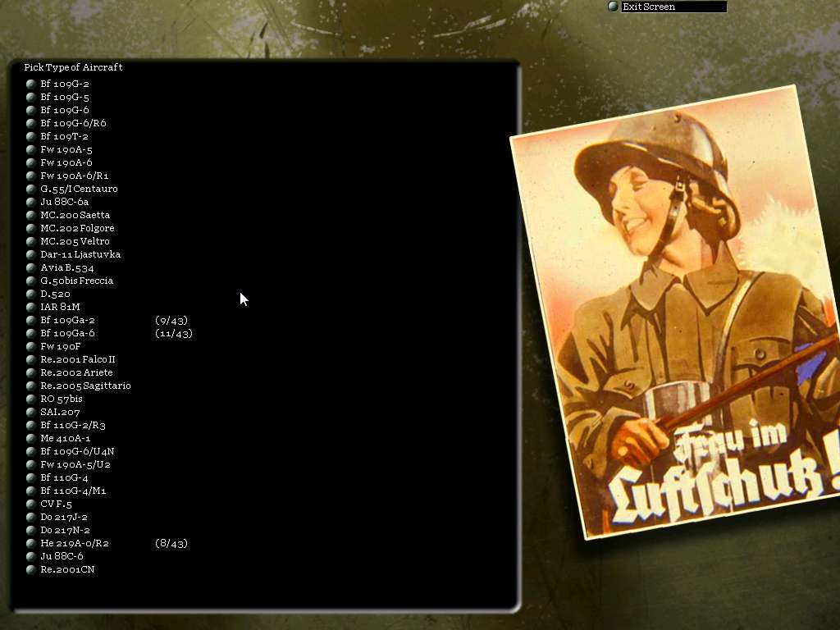840x630 pixels.
Task: Pick the Avia B.534 aircraft text
Action: (x=67, y=267)
